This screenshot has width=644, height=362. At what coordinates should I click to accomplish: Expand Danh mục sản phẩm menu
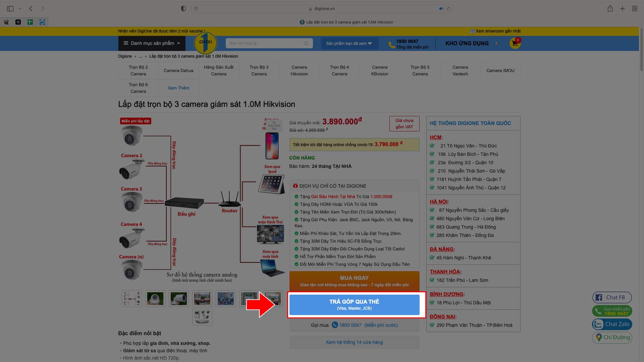(152, 43)
